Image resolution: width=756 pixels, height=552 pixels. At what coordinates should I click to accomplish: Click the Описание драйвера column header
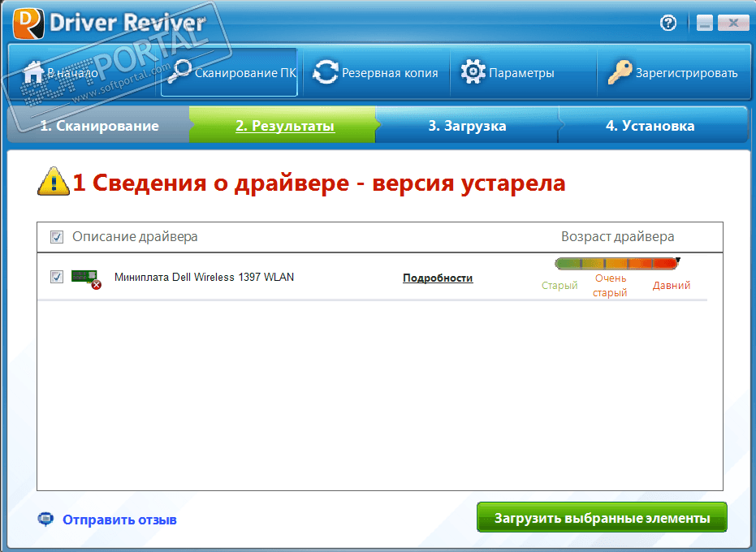pyautogui.click(x=135, y=237)
